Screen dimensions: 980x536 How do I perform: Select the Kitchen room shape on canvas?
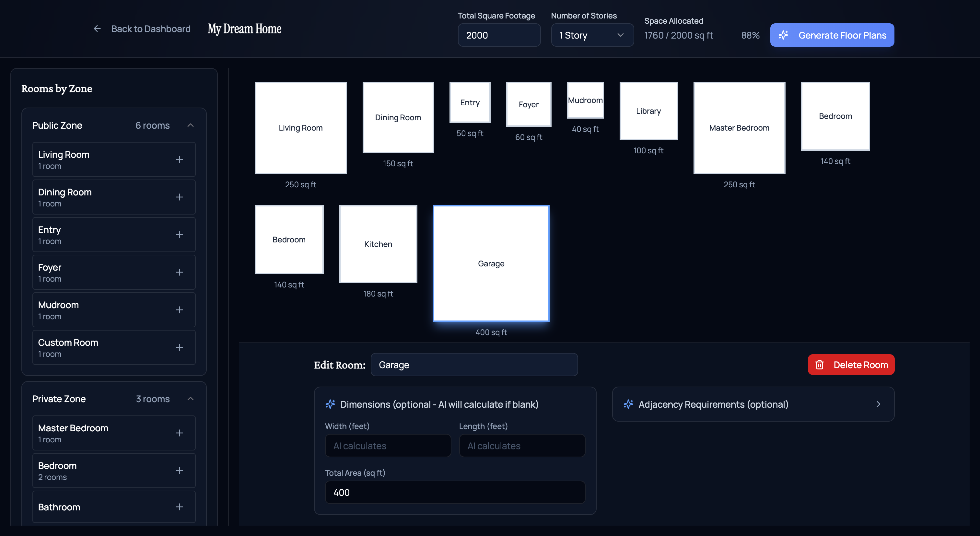pos(378,244)
